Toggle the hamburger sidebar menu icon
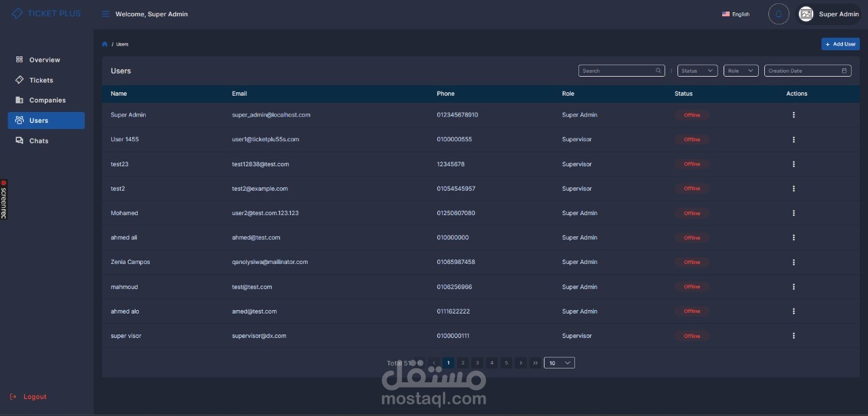This screenshot has height=416, width=868. 105,14
